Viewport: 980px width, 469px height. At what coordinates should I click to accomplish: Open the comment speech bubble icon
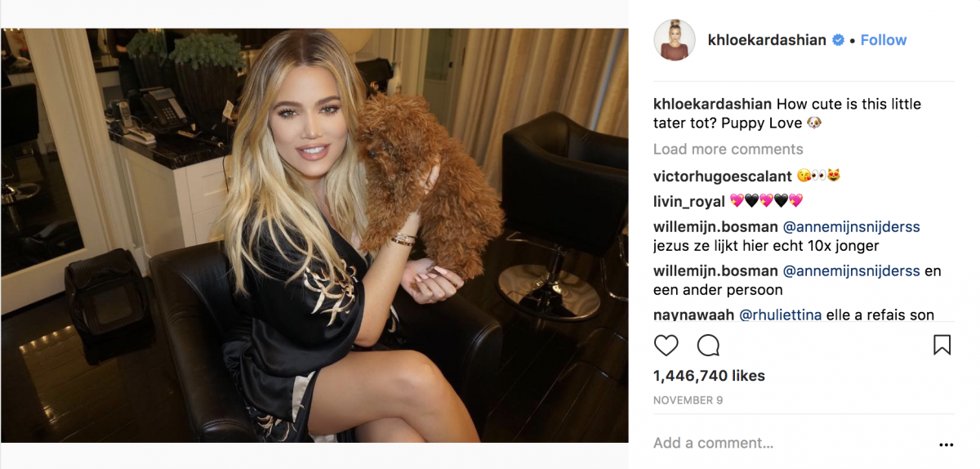point(708,345)
